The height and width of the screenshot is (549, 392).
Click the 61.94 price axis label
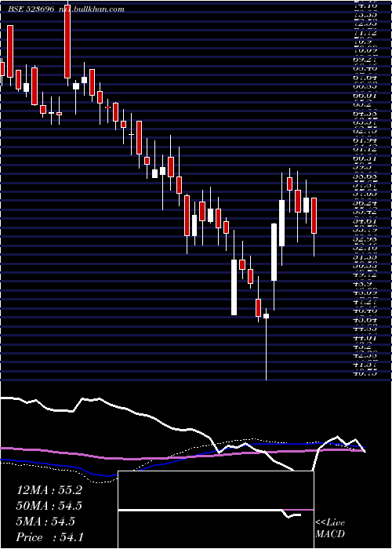pos(365,140)
